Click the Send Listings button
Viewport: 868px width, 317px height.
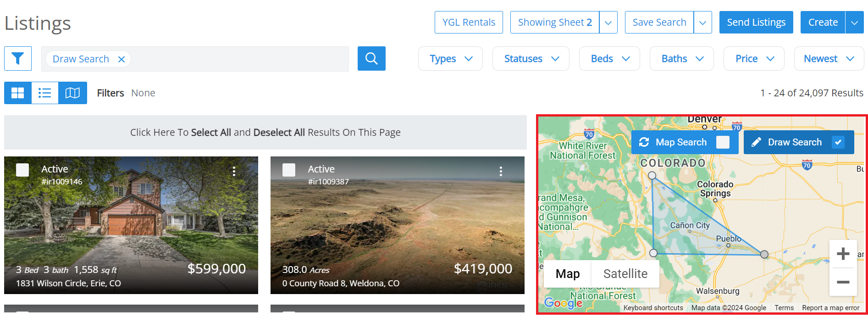click(x=756, y=22)
